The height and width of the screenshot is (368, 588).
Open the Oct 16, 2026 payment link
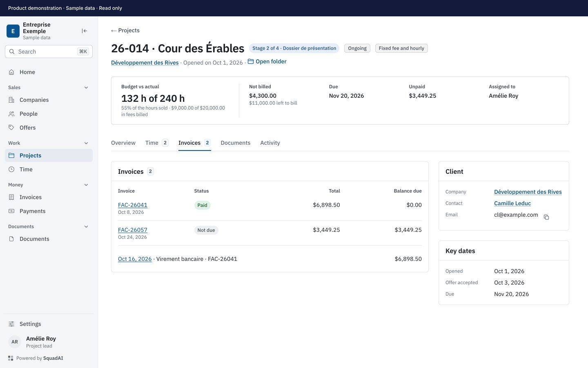[x=135, y=259]
